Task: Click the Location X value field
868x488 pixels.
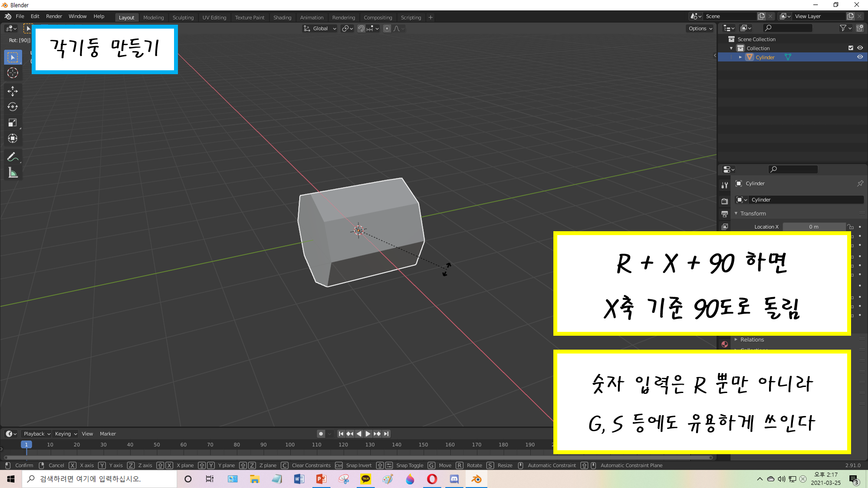Action: coord(813,227)
